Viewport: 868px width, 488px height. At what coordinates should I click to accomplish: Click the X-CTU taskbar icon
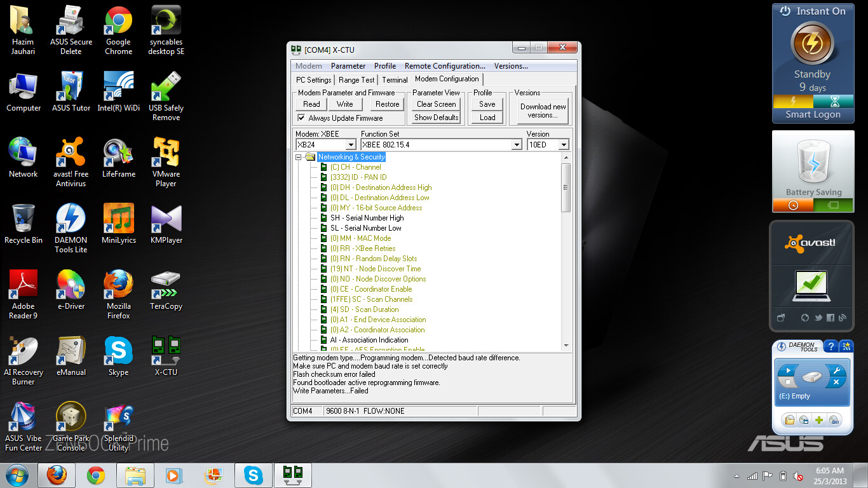pos(293,475)
